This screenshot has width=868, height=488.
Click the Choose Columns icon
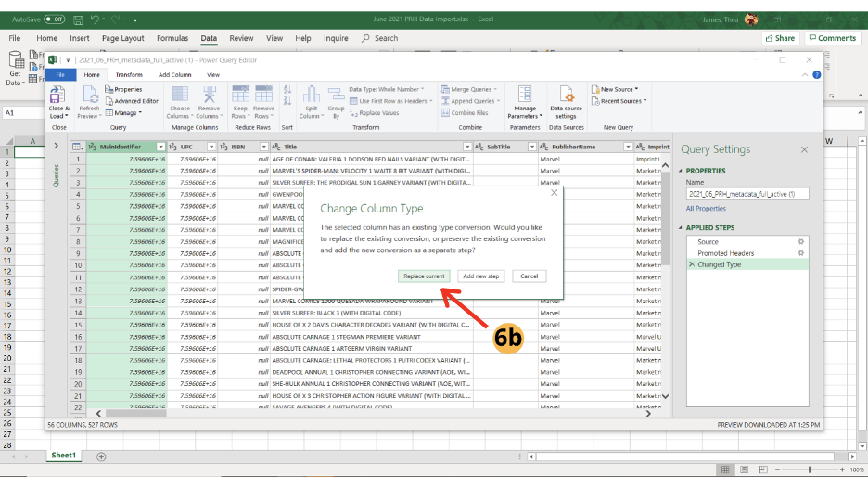180,94
